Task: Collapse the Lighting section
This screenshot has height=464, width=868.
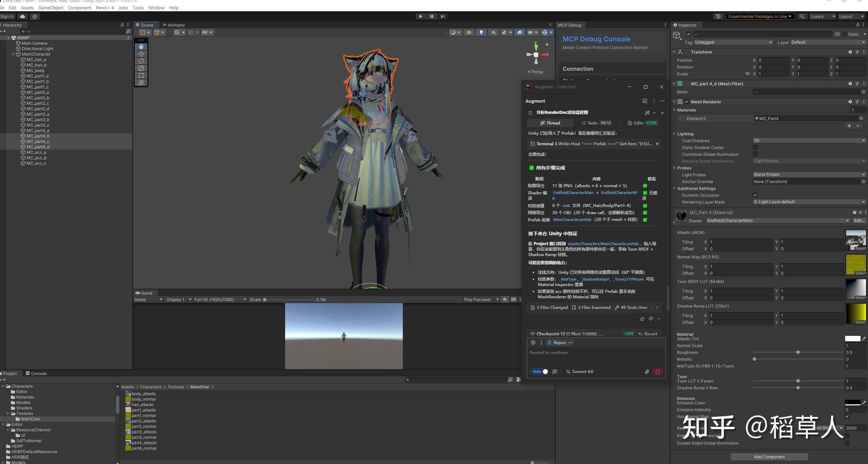Action: coord(674,134)
